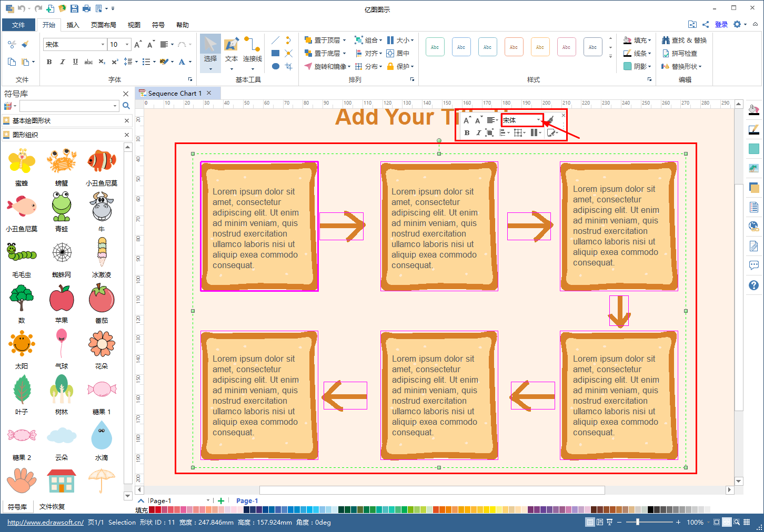764x532 pixels.
Task: Open the 置于顶层 bring-to-front dropdown
Action: pos(325,40)
